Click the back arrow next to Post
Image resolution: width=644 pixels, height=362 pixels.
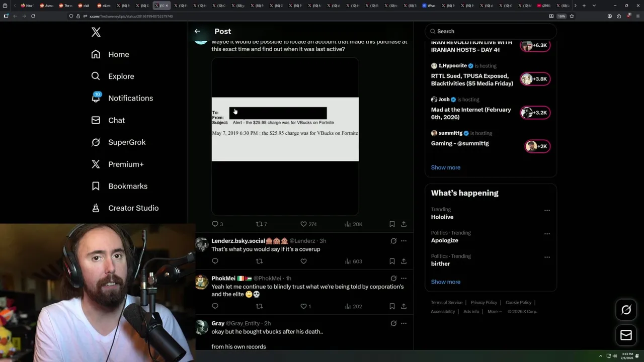197,31
